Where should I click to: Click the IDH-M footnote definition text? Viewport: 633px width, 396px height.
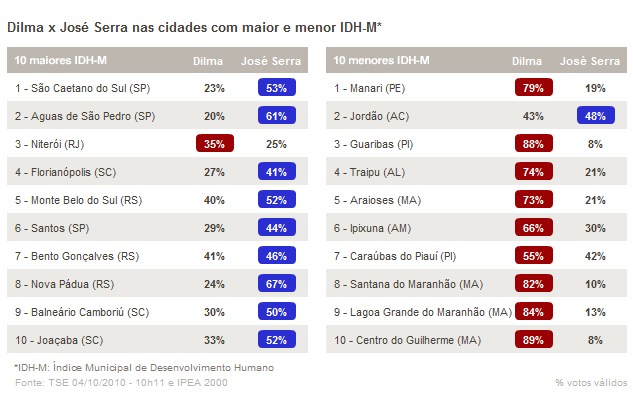[144, 368]
